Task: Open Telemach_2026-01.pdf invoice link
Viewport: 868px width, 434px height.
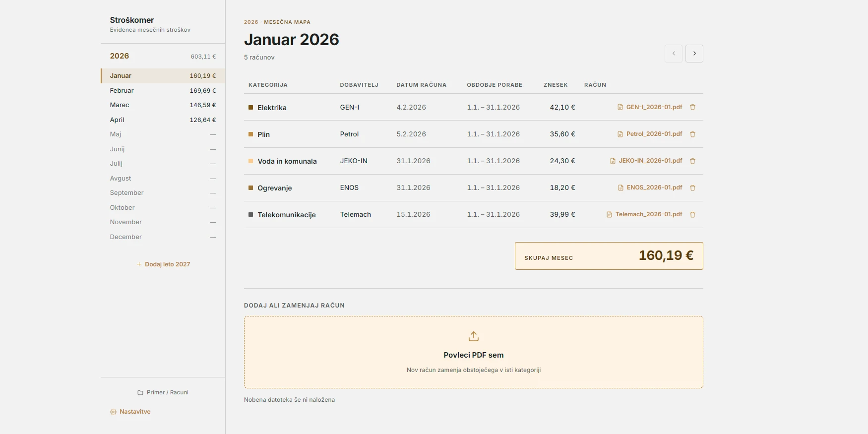Action: (649, 214)
